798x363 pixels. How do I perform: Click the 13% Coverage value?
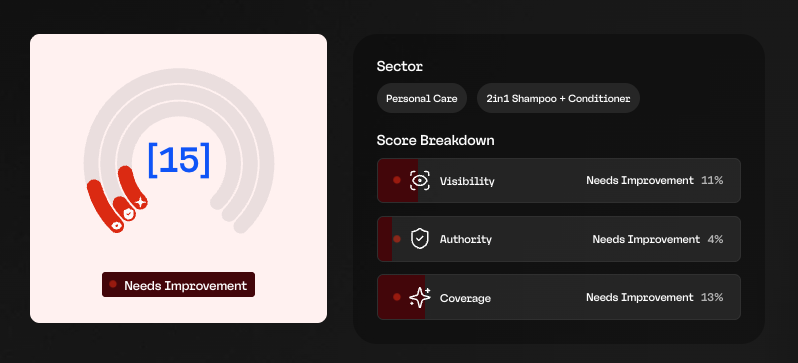pos(712,297)
